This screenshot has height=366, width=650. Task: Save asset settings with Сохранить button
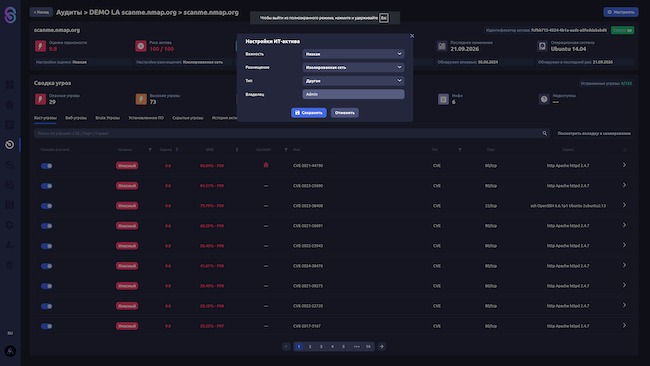(x=309, y=113)
